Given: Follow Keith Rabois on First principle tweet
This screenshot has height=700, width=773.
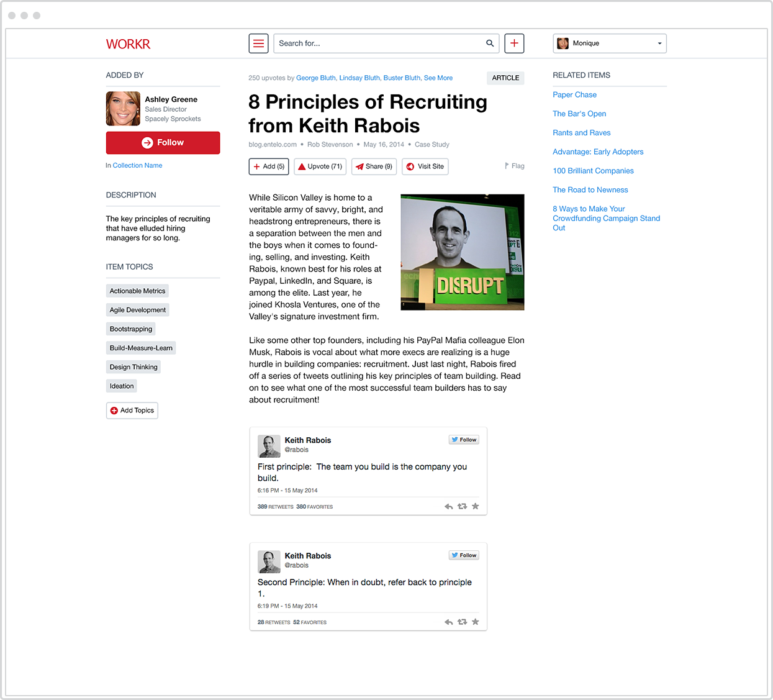Looking at the screenshot, I should point(464,440).
